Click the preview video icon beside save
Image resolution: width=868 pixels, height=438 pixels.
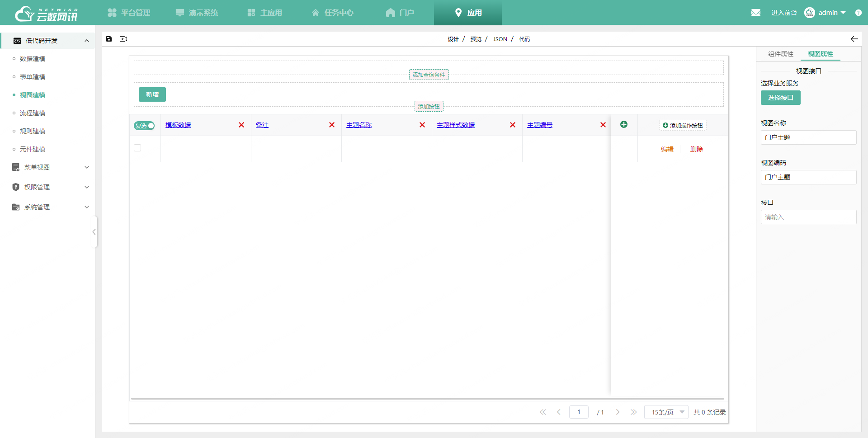(x=123, y=39)
